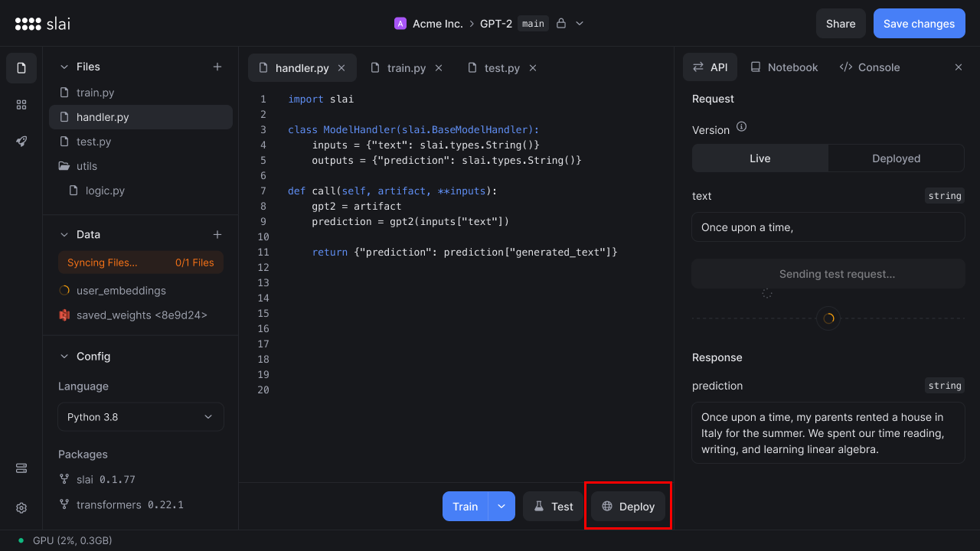Click the Sending test request button

828,274
